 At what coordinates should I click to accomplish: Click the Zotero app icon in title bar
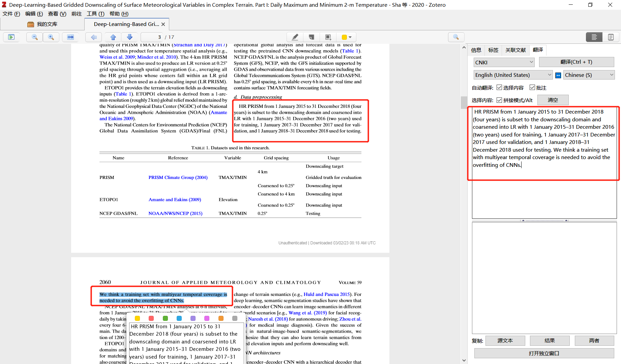[x=4, y=5]
